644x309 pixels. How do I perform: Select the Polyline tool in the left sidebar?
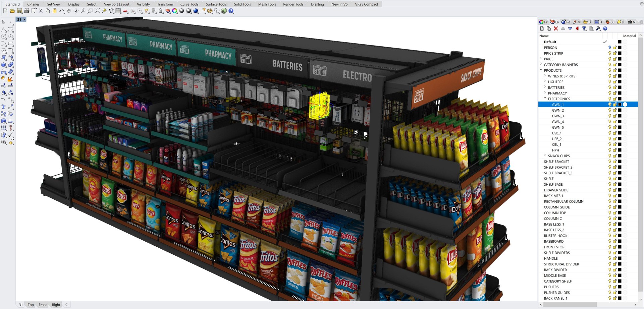(x=4, y=29)
